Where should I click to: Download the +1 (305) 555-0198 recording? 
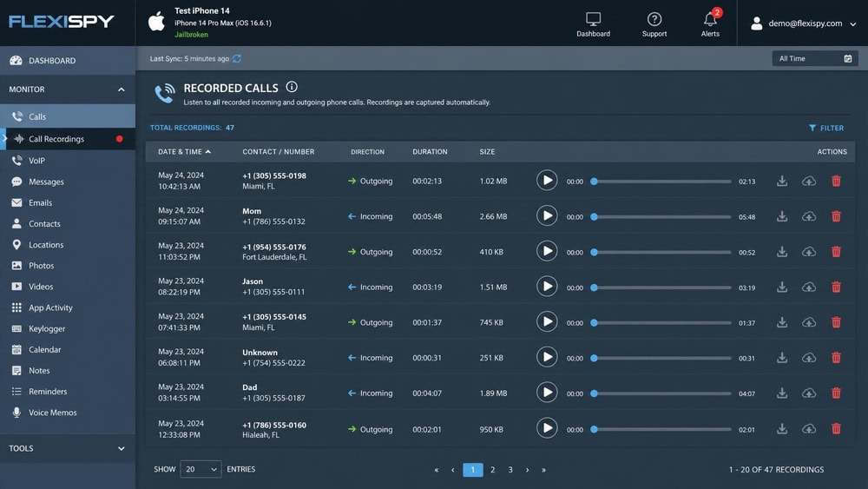pos(782,181)
